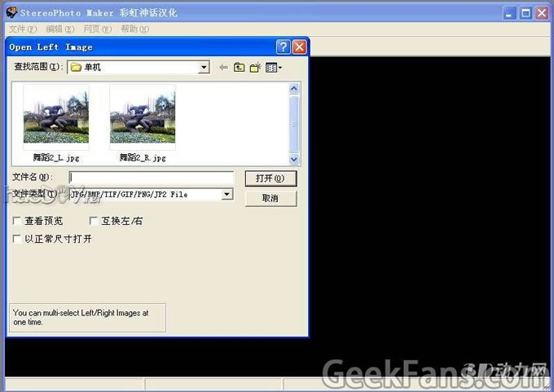The image size is (554, 392).
Task: Click the 打开 button
Action: 270,178
